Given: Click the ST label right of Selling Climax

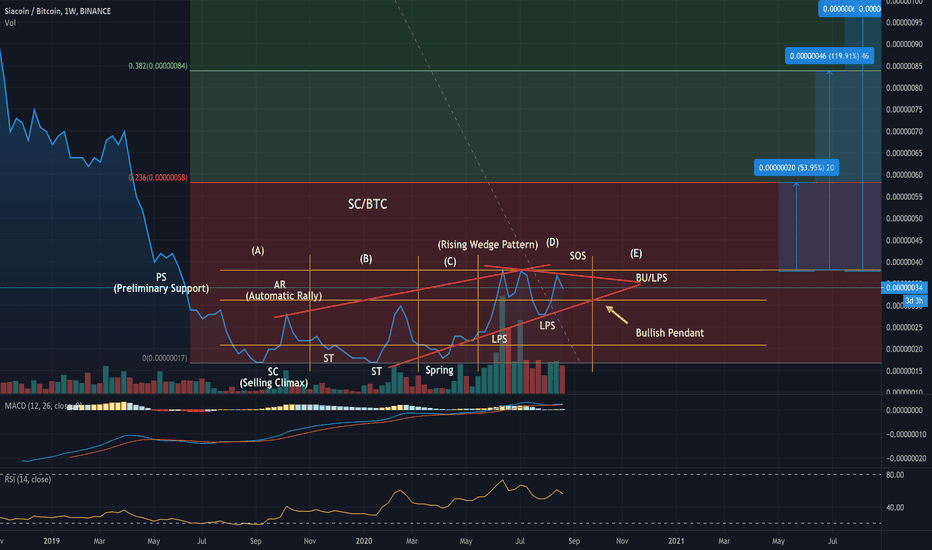Looking at the screenshot, I should pos(329,358).
